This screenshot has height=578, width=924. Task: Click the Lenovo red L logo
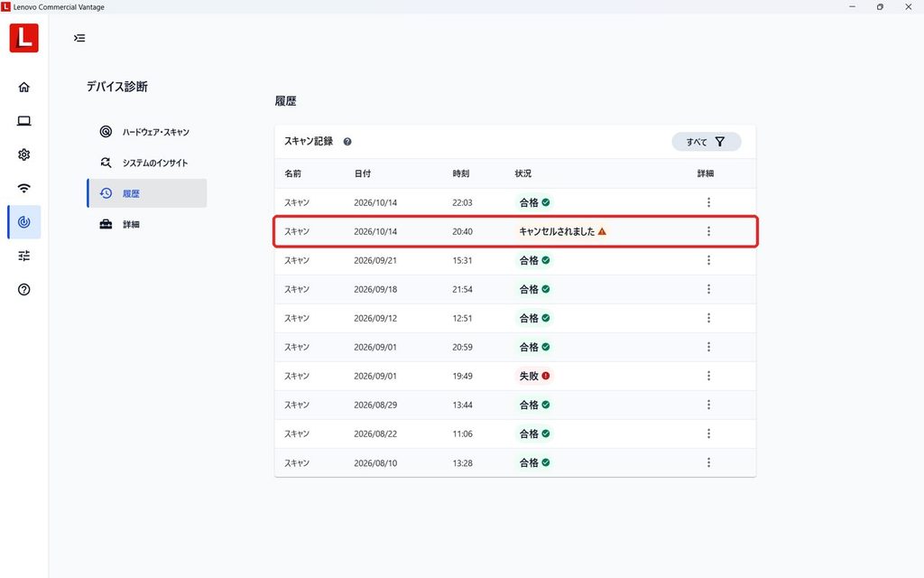click(x=24, y=38)
